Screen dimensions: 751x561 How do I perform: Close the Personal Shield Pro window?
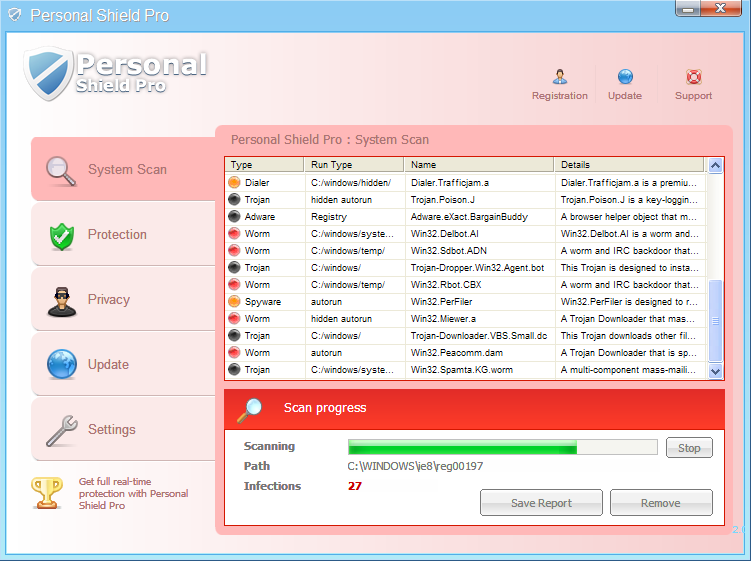coord(720,9)
